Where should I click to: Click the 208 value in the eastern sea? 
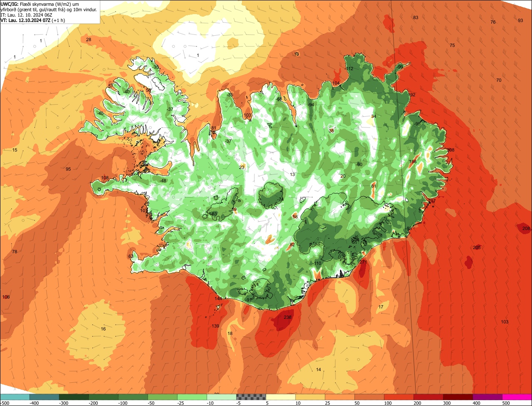click(x=526, y=229)
